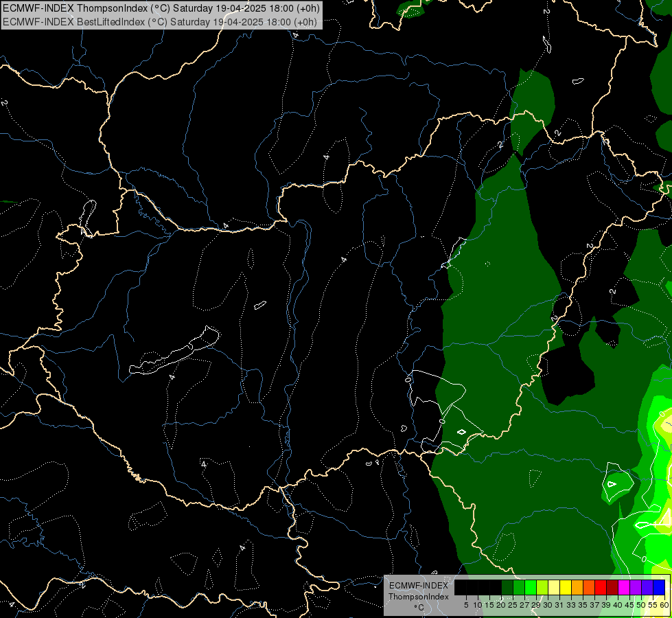
Task: Click the medium green 25–27 legend swatch
Action: (x=519, y=587)
